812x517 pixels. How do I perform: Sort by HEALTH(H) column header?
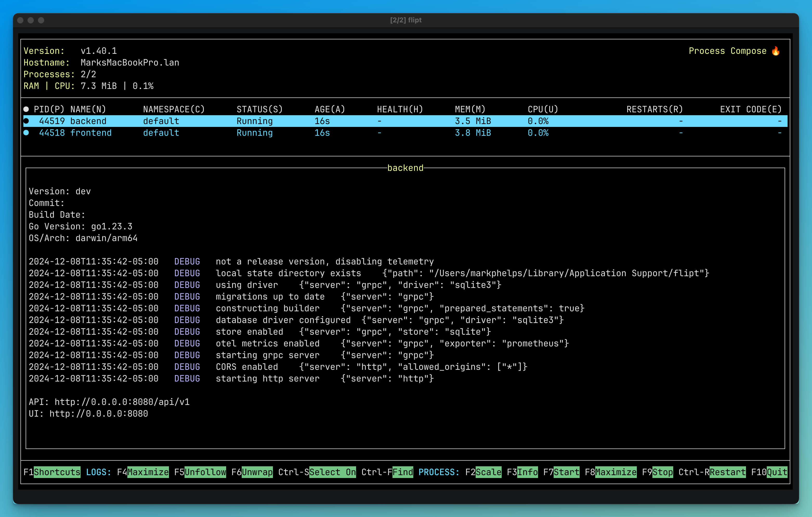tap(400, 109)
